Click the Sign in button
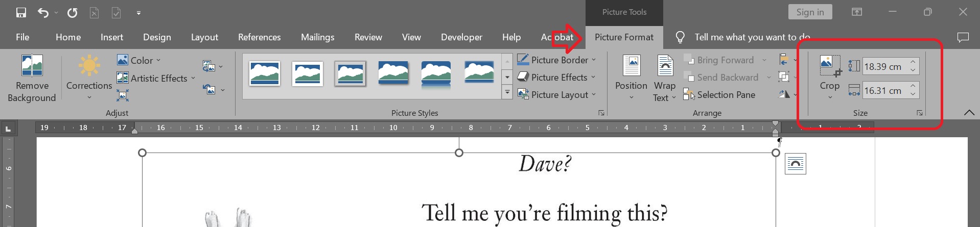Viewport: 980px width, 227px height. 810,12
